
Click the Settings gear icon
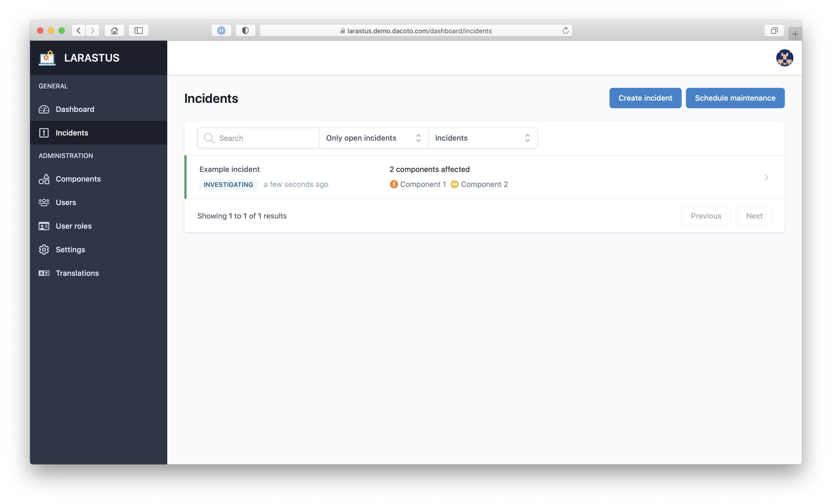pos(44,250)
